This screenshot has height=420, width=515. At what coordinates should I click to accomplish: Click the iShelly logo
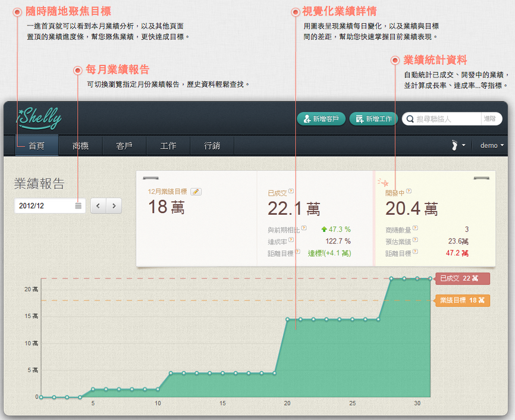[x=39, y=118]
